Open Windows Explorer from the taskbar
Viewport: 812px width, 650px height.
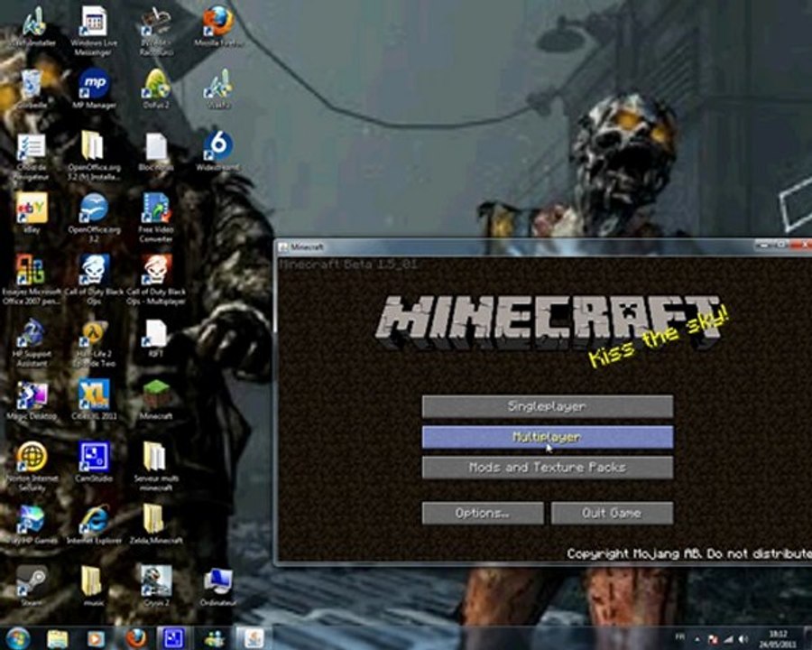pyautogui.click(x=58, y=639)
